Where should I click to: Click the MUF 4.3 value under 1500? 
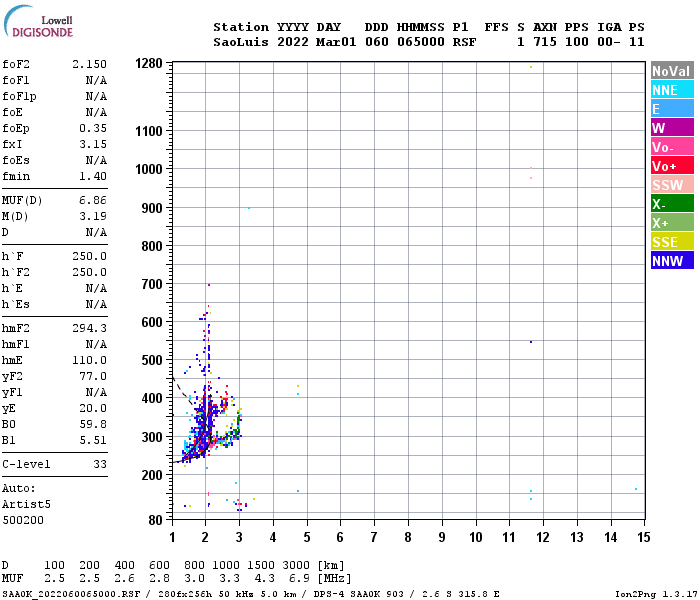coord(264,579)
